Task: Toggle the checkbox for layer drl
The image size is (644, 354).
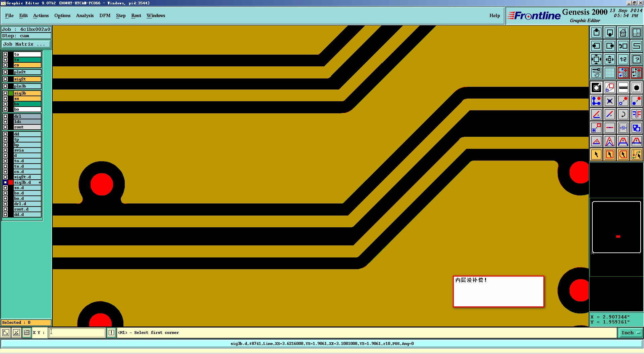Action: click(5, 116)
